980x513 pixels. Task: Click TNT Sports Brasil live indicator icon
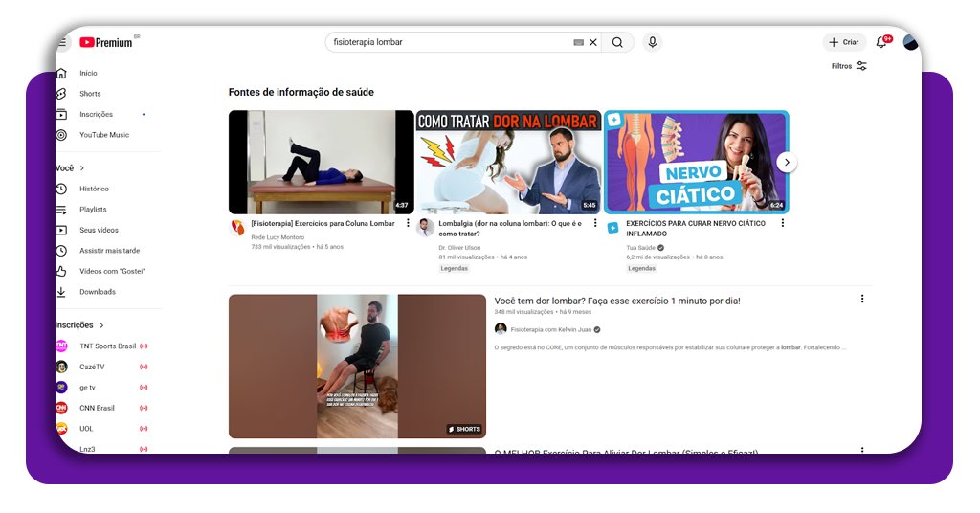144,346
